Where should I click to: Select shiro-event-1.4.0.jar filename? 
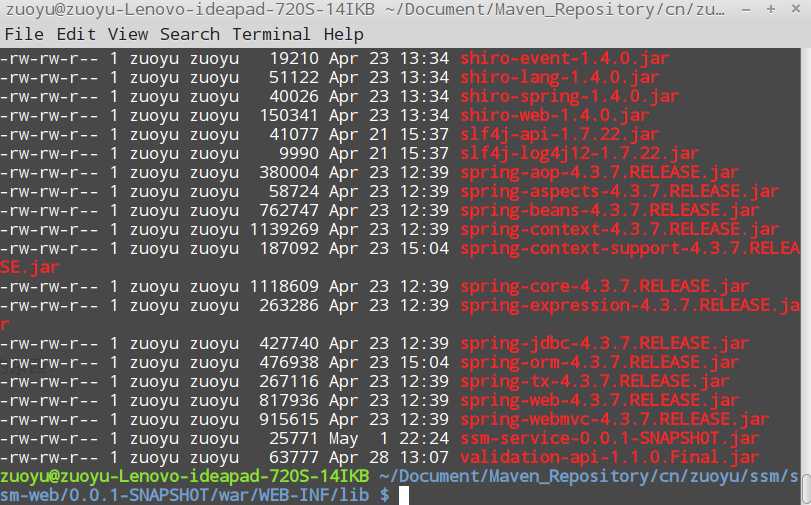pyautogui.click(x=565, y=58)
